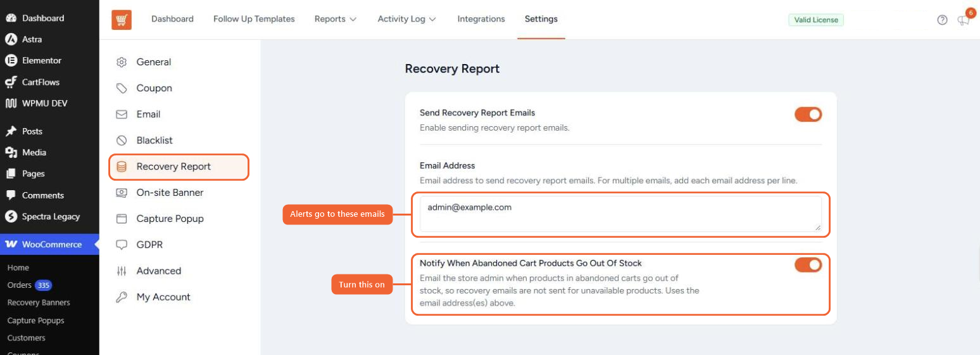Image resolution: width=980 pixels, height=355 pixels.
Task: Open the Recovery Banners submenu link
Action: point(39,302)
